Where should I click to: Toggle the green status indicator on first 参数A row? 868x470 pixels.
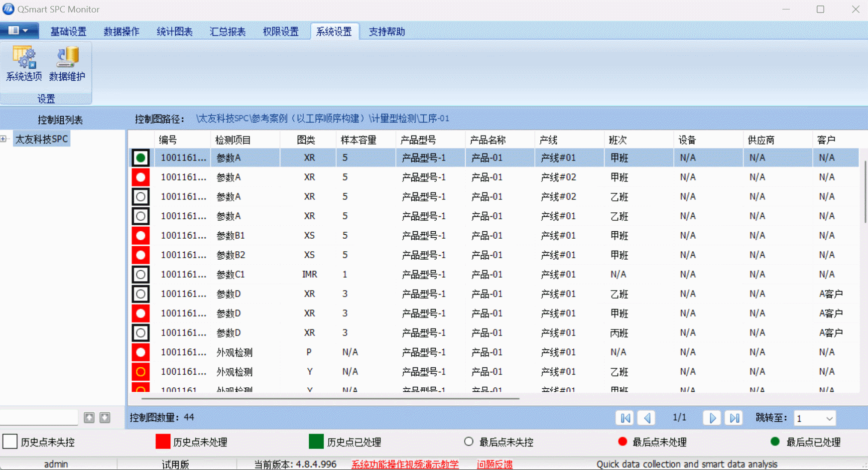pos(140,157)
